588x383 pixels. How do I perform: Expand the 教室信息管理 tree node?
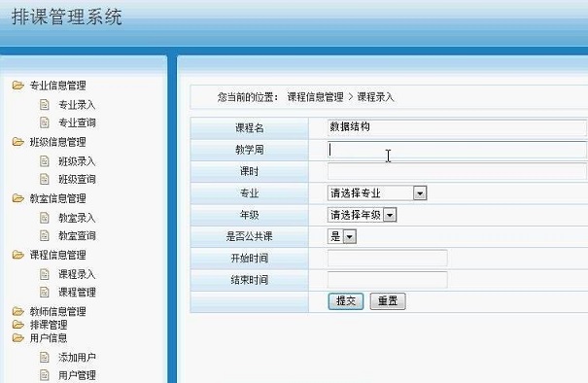tap(57, 198)
